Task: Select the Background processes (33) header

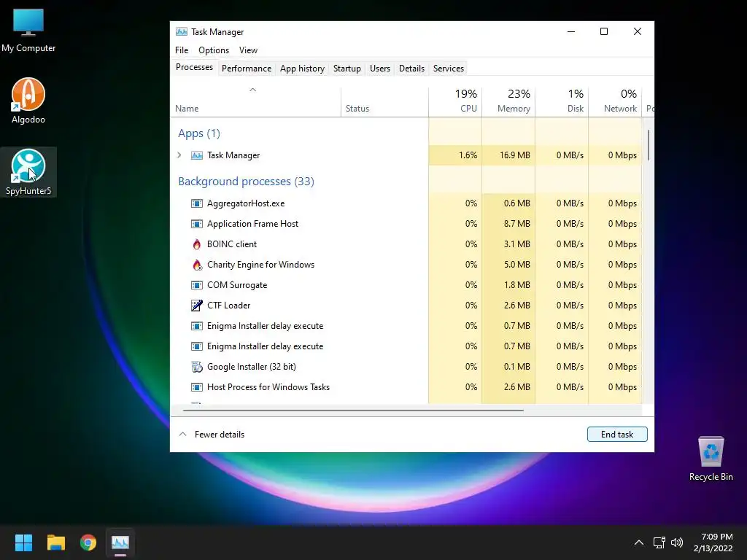Action: pos(246,182)
